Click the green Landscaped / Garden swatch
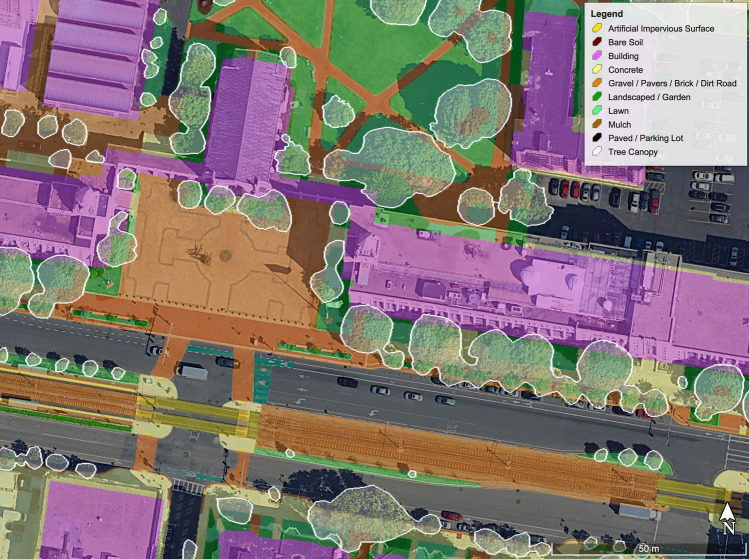Screen dimensions: 749x559 click(597, 97)
